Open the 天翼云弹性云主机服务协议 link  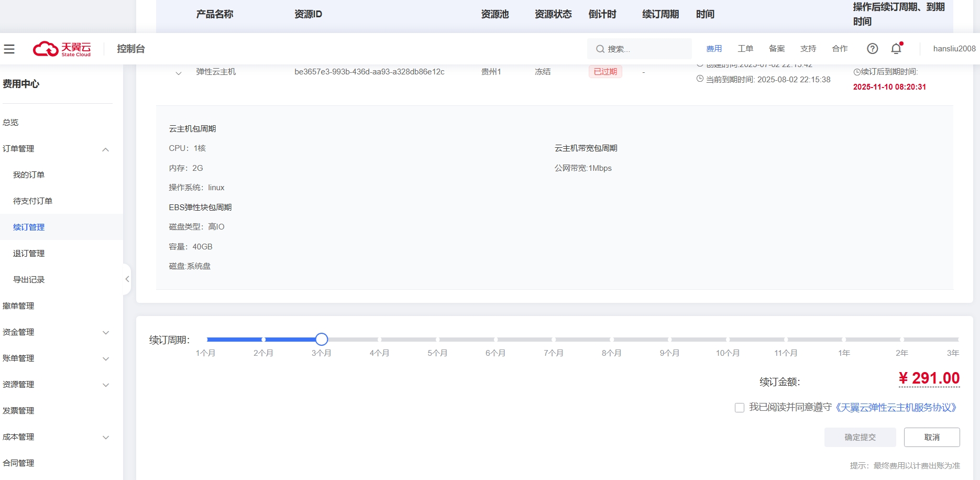[896, 408]
